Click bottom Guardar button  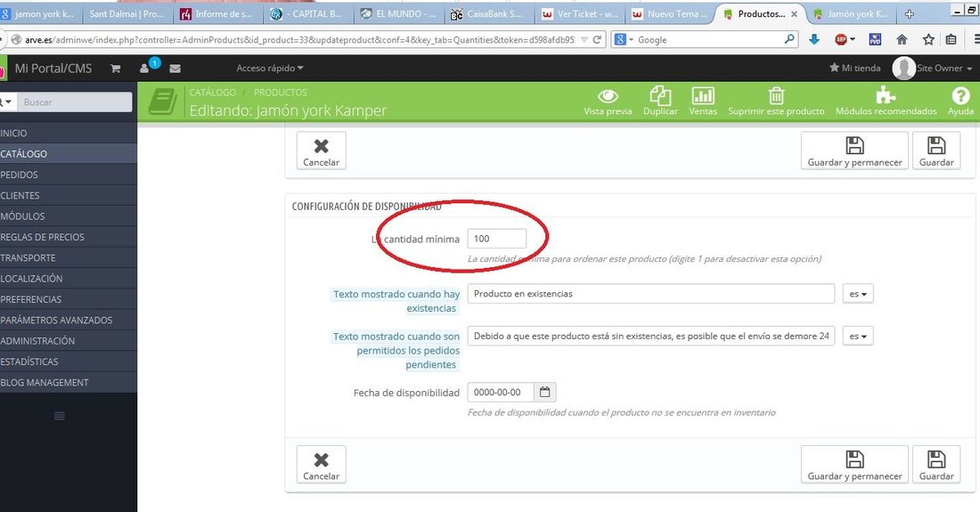(936, 464)
